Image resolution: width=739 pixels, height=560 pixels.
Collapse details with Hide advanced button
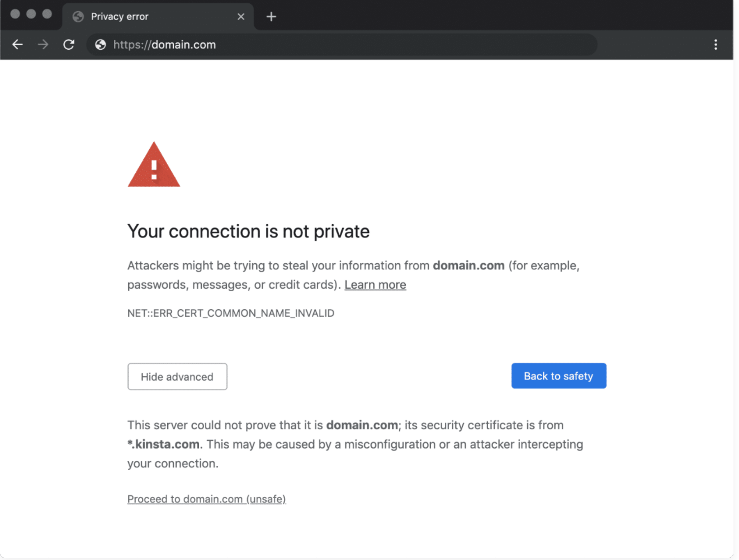(177, 377)
